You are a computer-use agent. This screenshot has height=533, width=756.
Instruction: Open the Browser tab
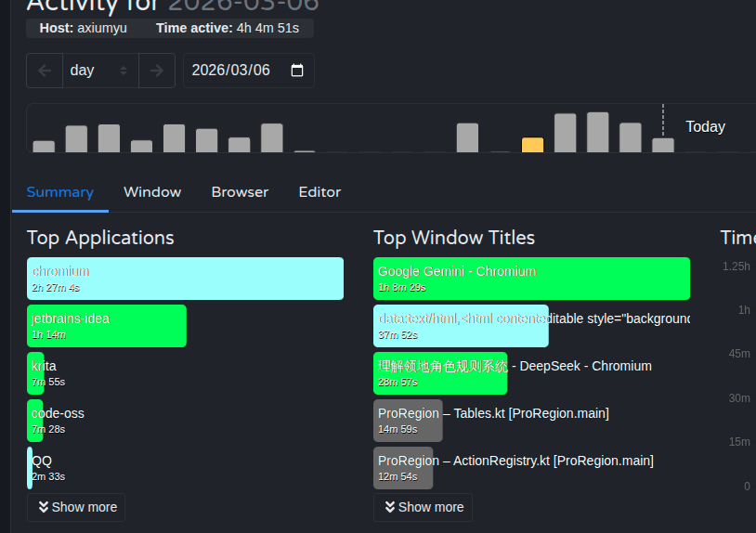click(240, 192)
